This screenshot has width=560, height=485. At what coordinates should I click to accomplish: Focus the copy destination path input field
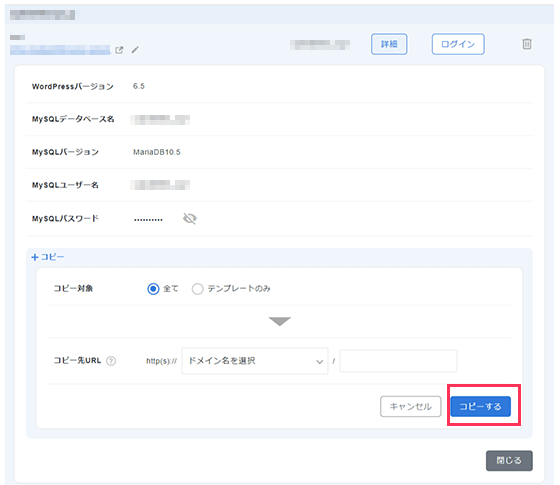coord(398,361)
